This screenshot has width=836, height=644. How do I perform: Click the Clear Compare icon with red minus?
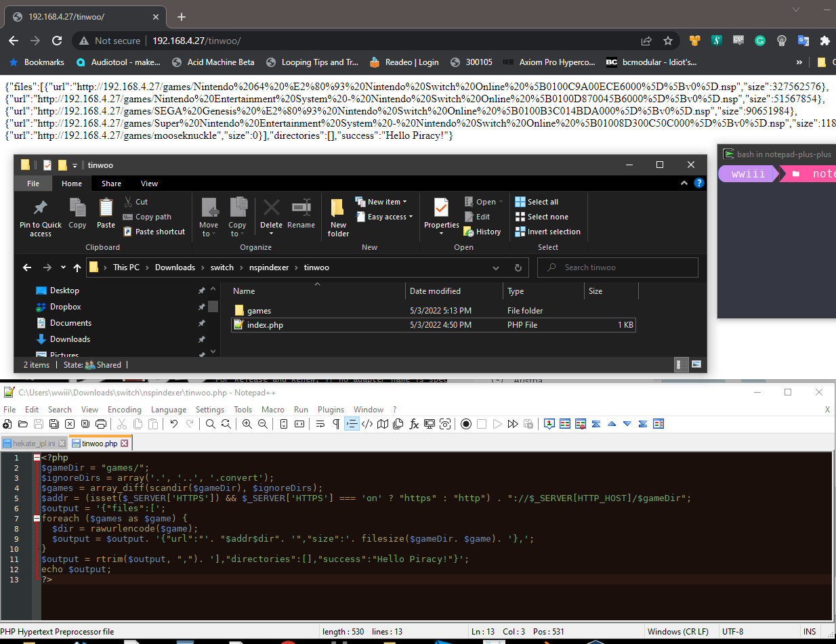point(581,424)
